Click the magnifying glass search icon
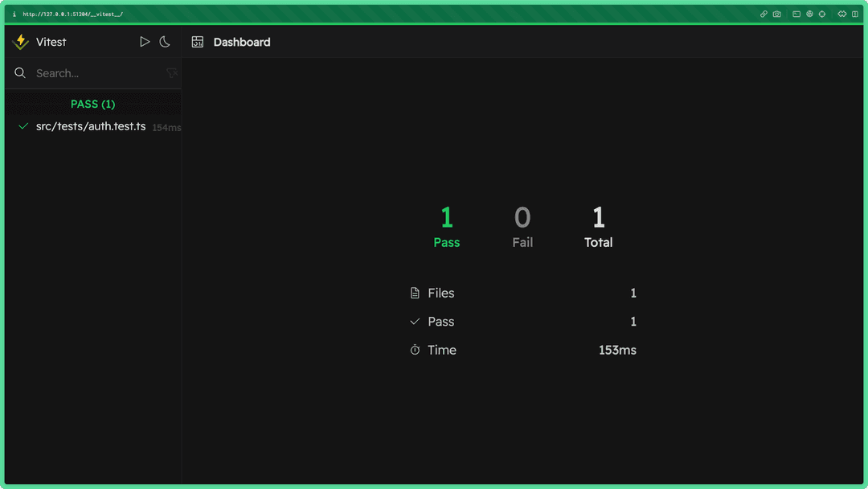Screen dimensions: 868x489 point(21,73)
